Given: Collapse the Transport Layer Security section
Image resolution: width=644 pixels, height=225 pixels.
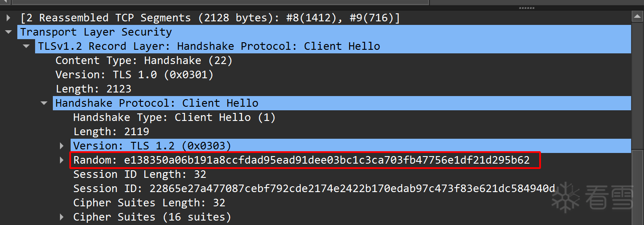Looking at the screenshot, I should coord(8,32).
